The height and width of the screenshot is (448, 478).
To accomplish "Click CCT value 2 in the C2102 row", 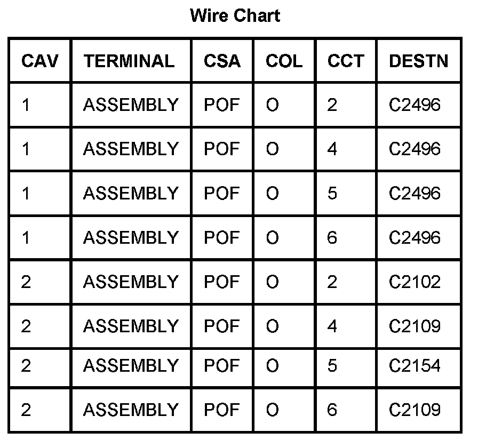I will [x=332, y=282].
